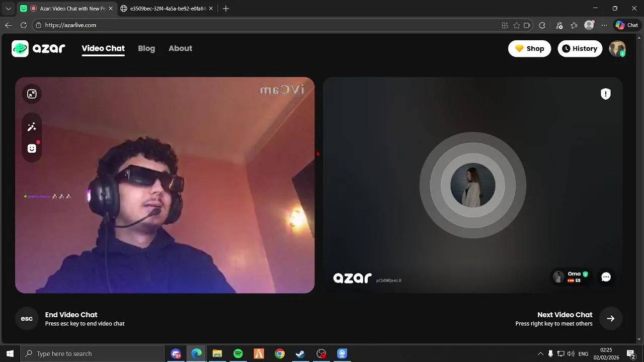This screenshot has height=362, width=644.
Task: Open the volume control in system tray
Action: tap(571, 353)
